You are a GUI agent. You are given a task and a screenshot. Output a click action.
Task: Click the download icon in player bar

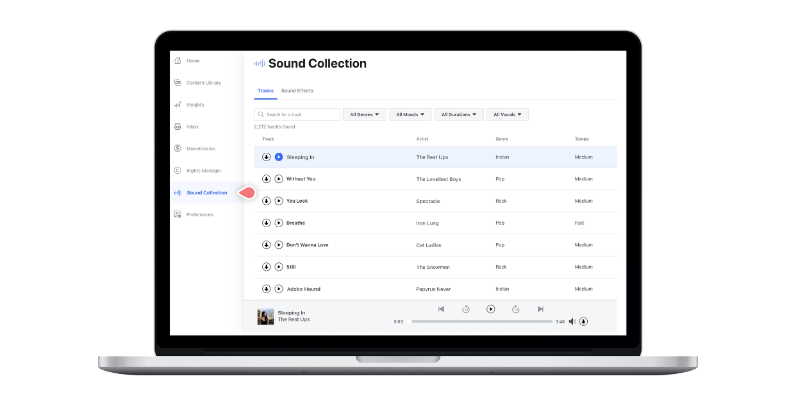[x=583, y=322]
